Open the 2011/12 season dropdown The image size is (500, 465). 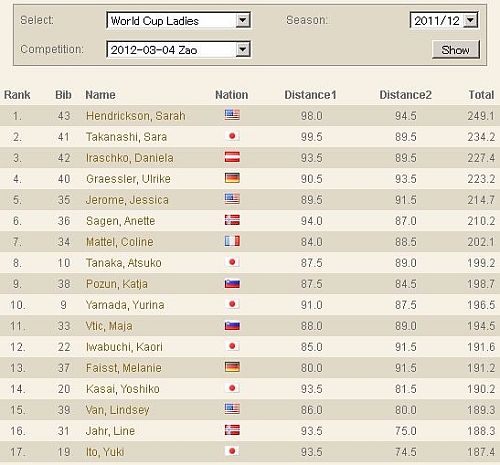coord(444,20)
